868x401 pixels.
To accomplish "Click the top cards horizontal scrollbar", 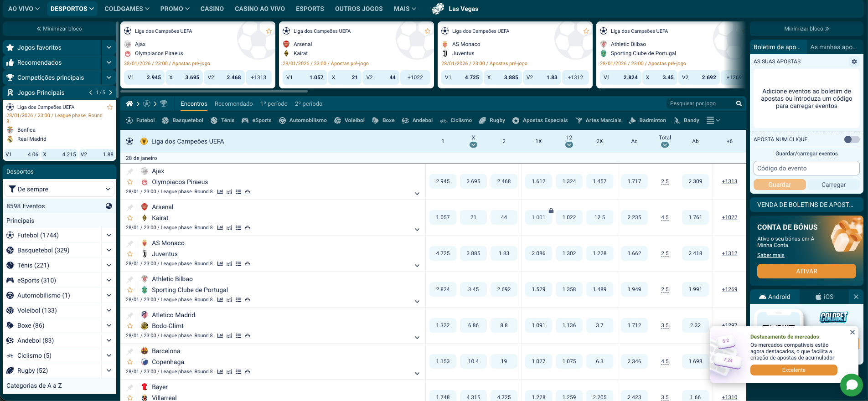I will 214,91.
